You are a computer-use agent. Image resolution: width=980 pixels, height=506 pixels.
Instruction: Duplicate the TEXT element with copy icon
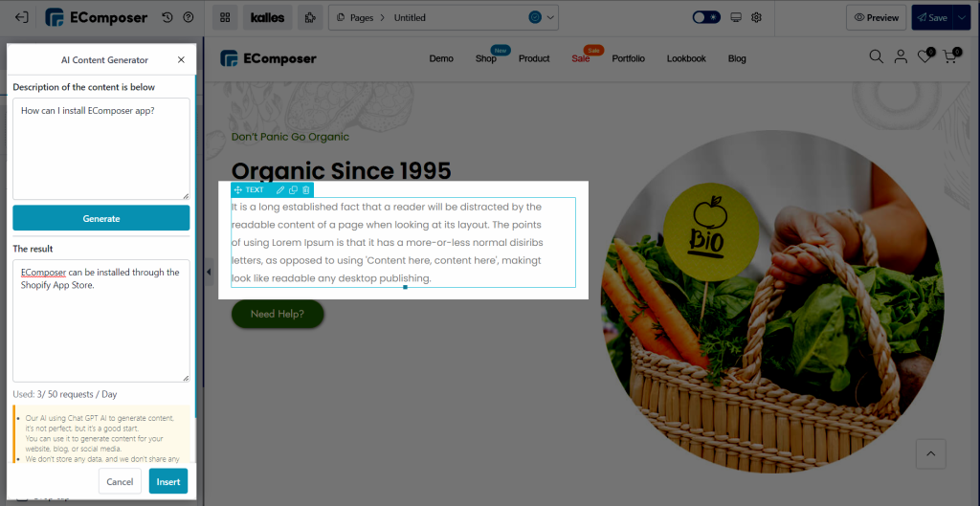pyautogui.click(x=293, y=190)
